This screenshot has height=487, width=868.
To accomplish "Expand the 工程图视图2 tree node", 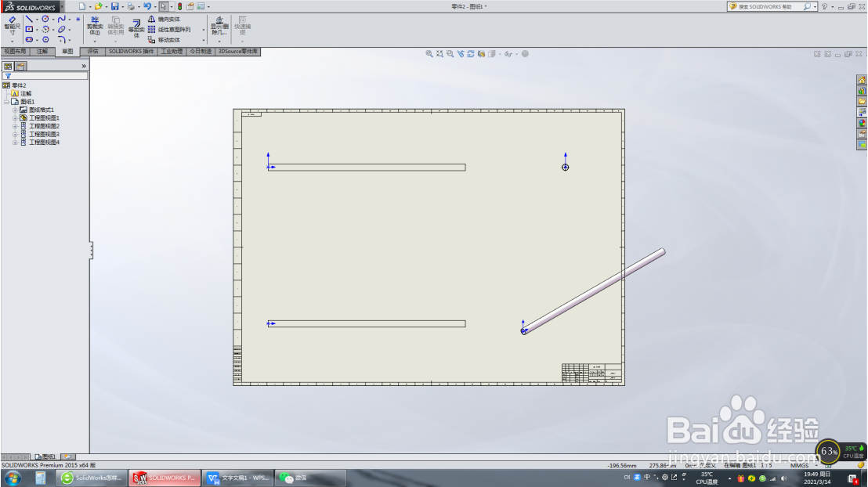I will (15, 126).
